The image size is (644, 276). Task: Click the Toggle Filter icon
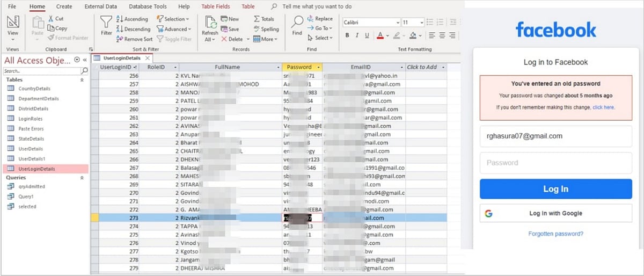(160, 39)
